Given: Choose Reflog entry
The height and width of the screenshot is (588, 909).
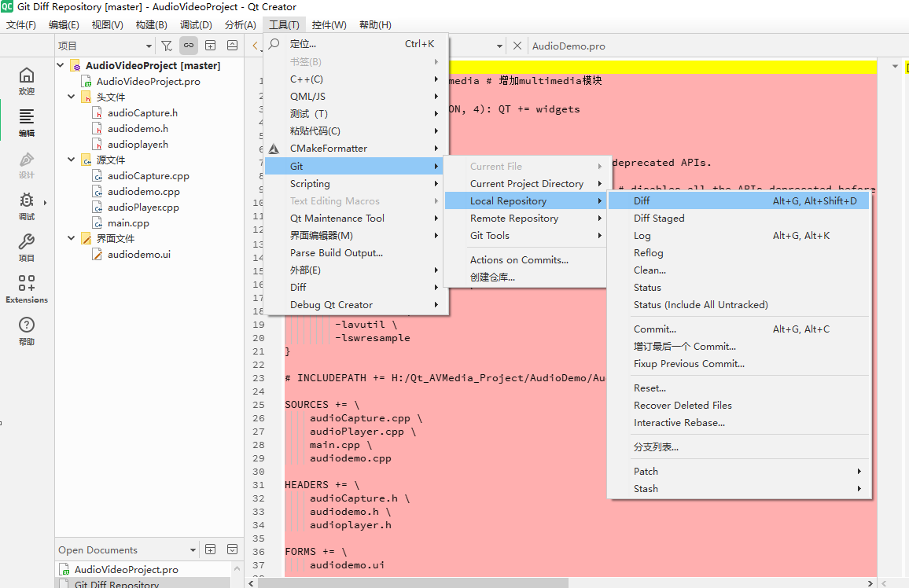Looking at the screenshot, I should click(740, 252).
